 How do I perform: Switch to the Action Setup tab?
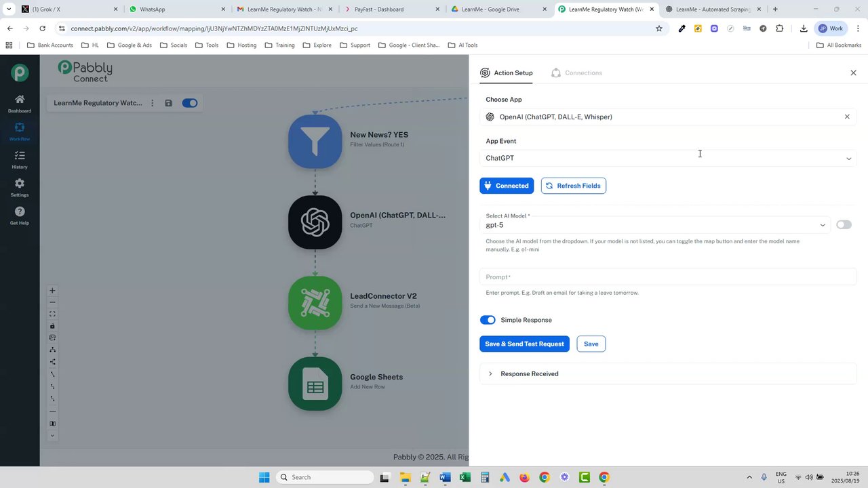pos(506,73)
